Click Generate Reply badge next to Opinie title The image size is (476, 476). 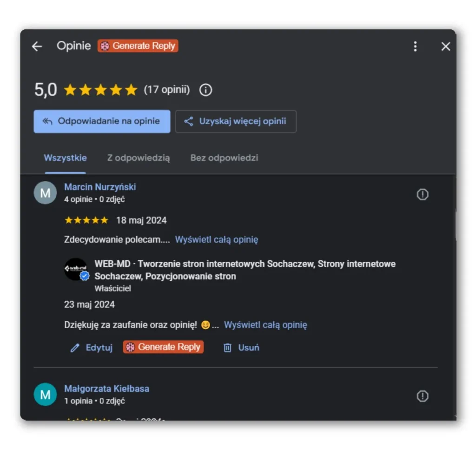(138, 46)
